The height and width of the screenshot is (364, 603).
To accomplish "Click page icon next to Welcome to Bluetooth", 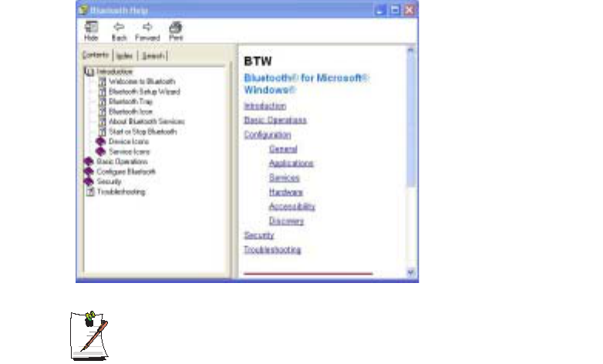I will coord(103,82).
